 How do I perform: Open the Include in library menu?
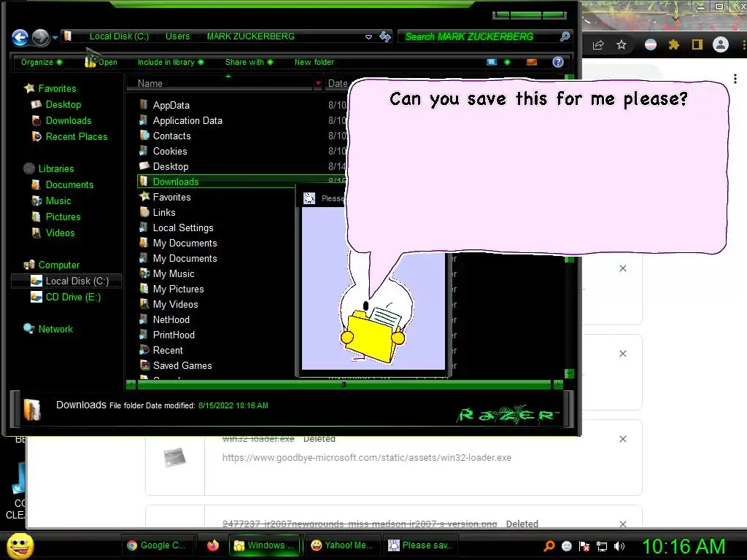(x=170, y=63)
